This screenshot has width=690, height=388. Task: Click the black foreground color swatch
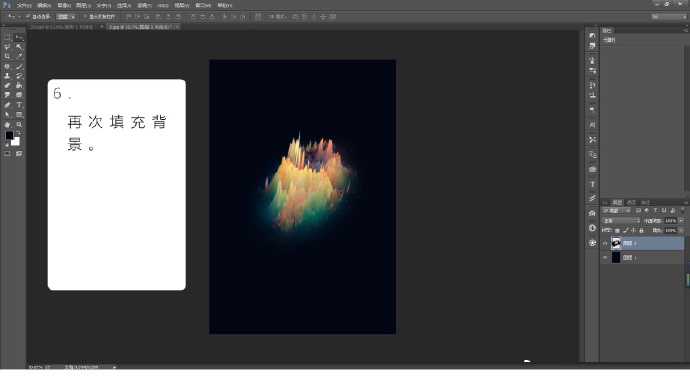pyautogui.click(x=9, y=135)
